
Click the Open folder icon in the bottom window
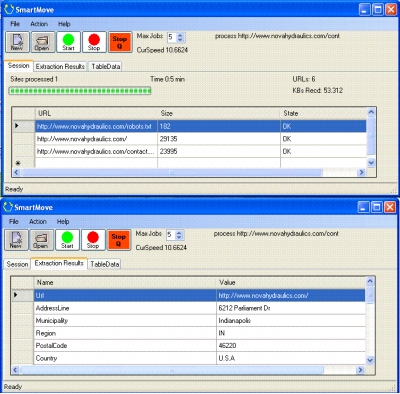tap(41, 240)
